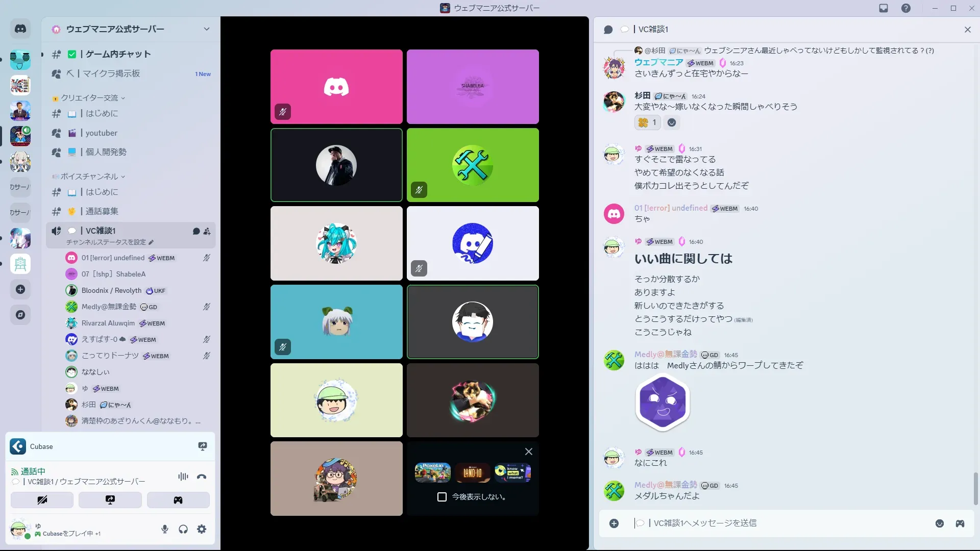Collapse the クリエイター交流 category

point(89,98)
